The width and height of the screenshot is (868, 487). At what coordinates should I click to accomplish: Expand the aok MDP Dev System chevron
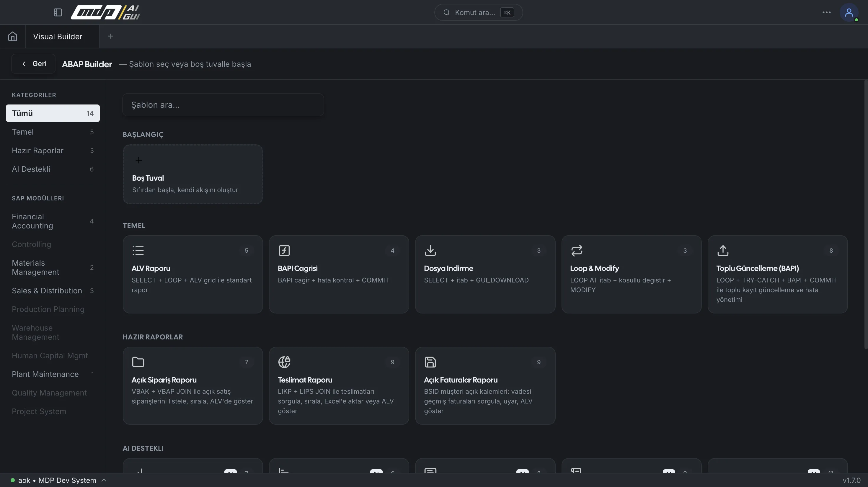104,480
